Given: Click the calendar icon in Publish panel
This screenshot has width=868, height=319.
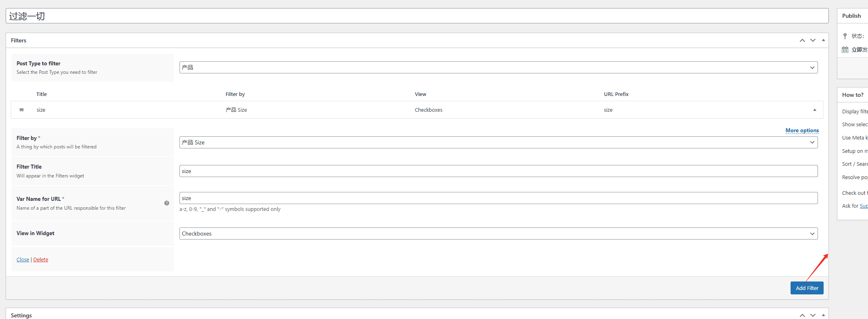Looking at the screenshot, I should (845, 50).
